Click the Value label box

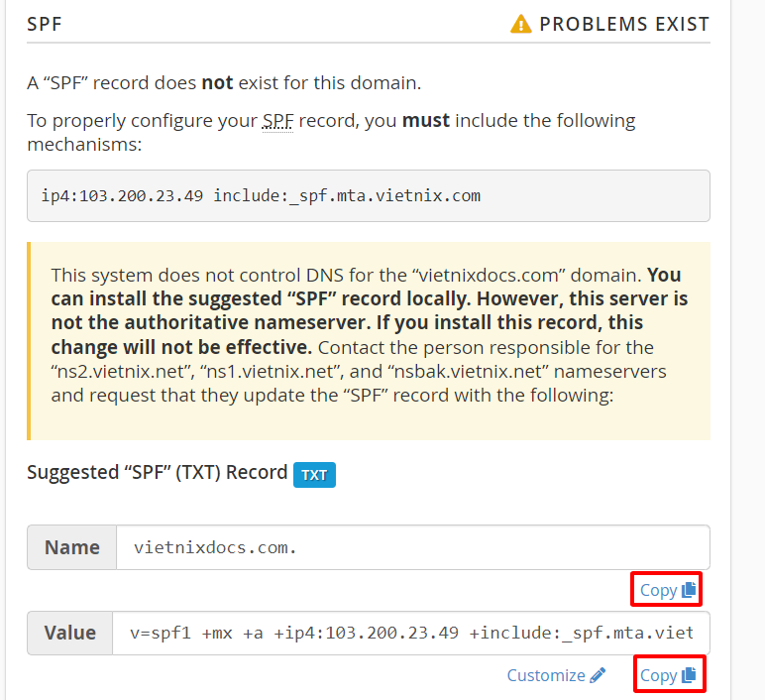69,633
